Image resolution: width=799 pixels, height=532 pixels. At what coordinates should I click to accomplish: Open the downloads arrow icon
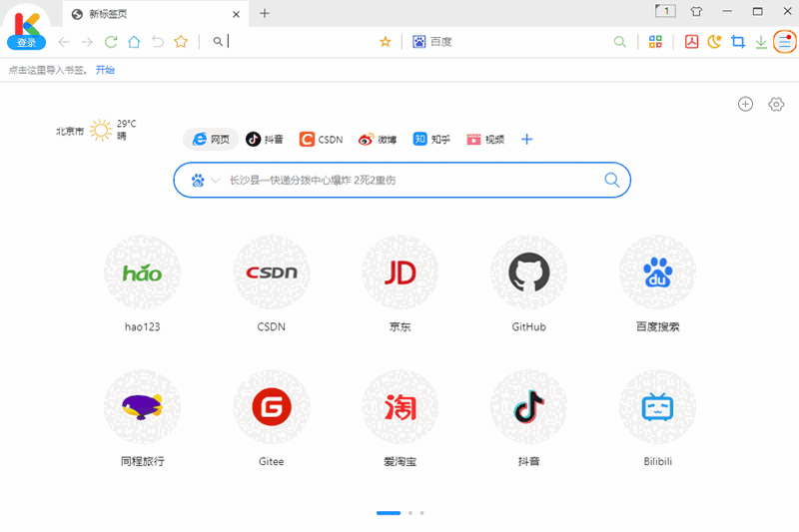pyautogui.click(x=761, y=42)
